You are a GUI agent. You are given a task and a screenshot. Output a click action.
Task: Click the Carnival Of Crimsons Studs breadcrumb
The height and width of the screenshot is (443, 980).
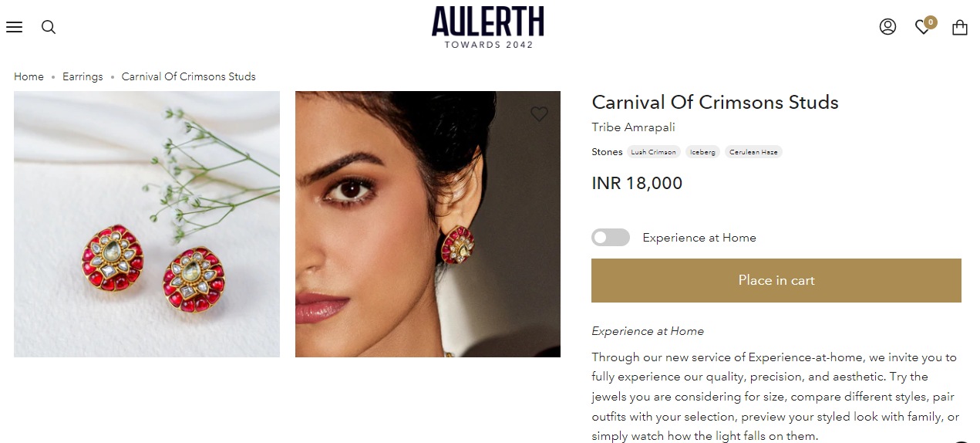click(189, 76)
